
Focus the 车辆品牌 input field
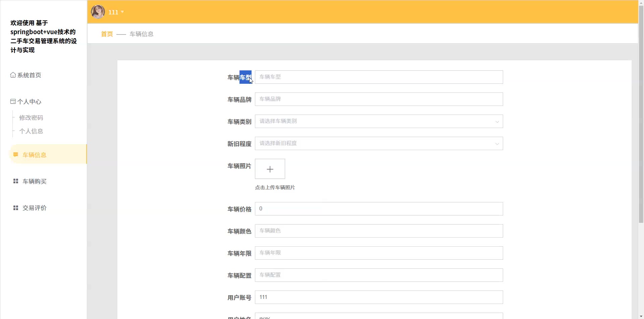coord(379,99)
